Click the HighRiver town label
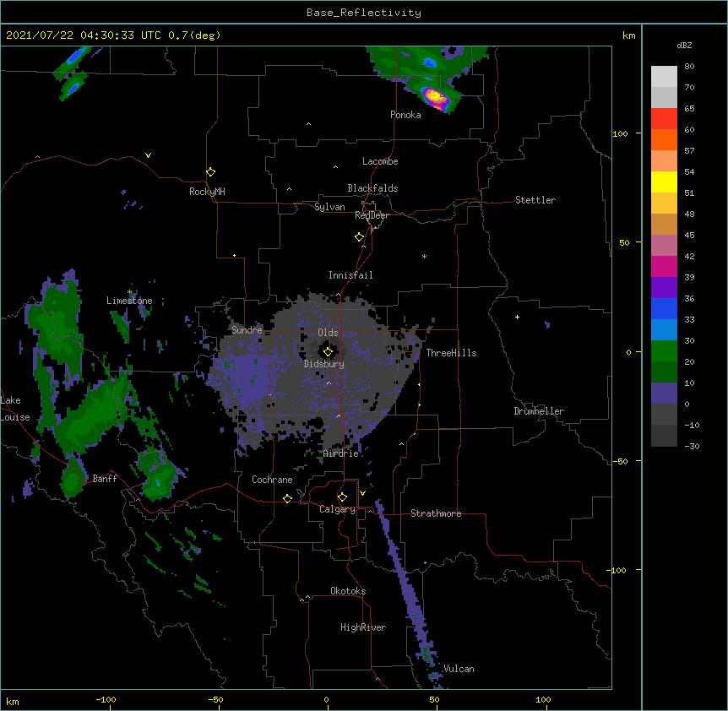This screenshot has width=728, height=711. [x=363, y=627]
